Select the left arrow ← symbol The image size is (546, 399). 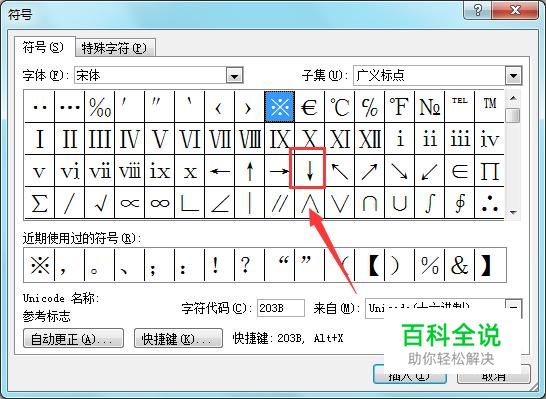point(220,171)
